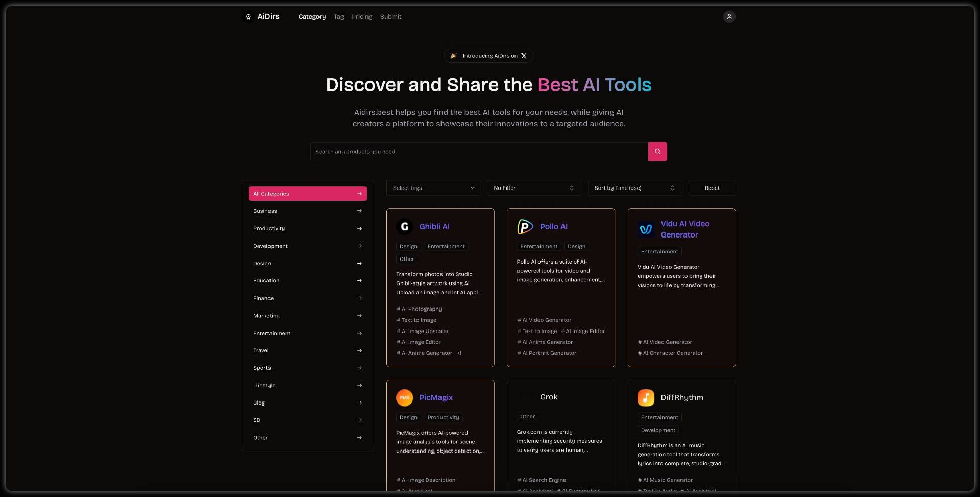Image resolution: width=980 pixels, height=497 pixels.
Task: Click the Ghibli AI logo icon
Action: [405, 226]
